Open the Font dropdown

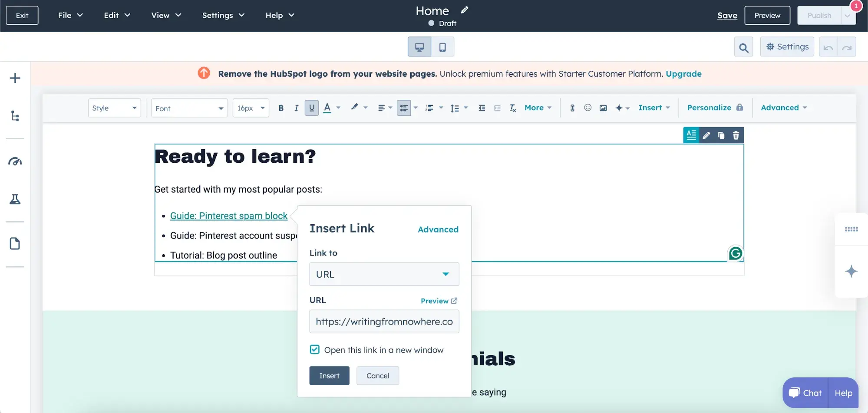189,108
